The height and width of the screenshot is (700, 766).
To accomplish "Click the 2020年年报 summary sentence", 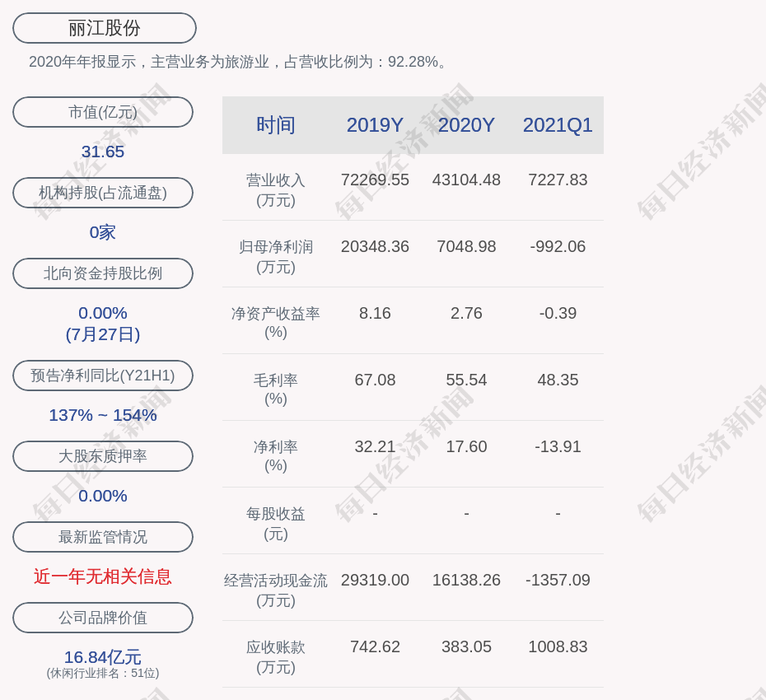I will click(238, 62).
